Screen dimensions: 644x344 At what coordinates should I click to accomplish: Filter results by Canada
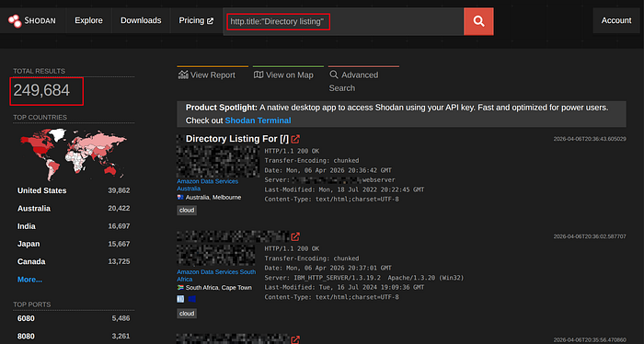coord(31,261)
